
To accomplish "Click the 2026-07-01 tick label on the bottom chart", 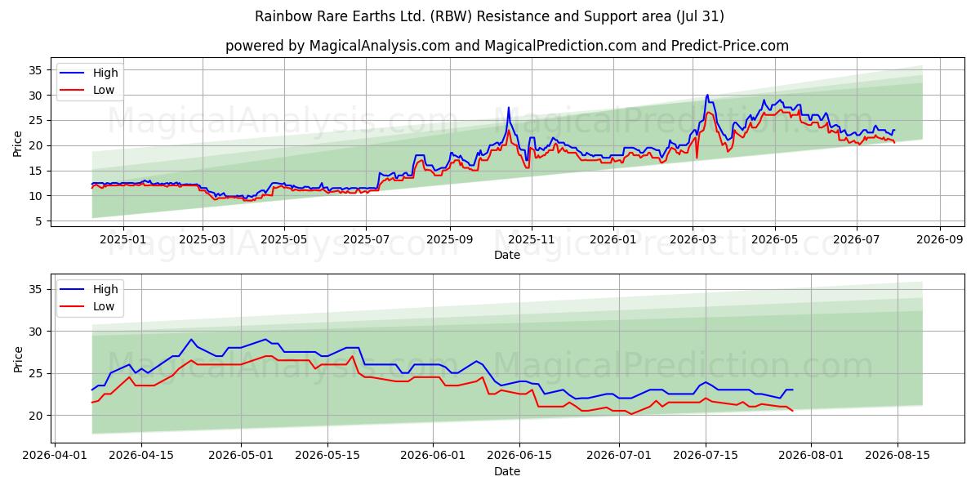I will 619,456.
